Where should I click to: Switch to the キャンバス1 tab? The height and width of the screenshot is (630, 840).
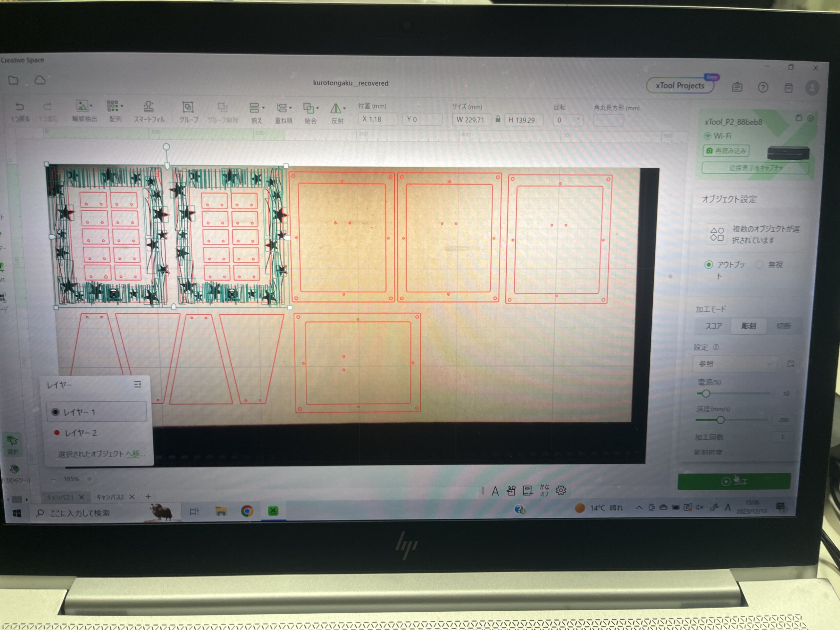pos(60,497)
